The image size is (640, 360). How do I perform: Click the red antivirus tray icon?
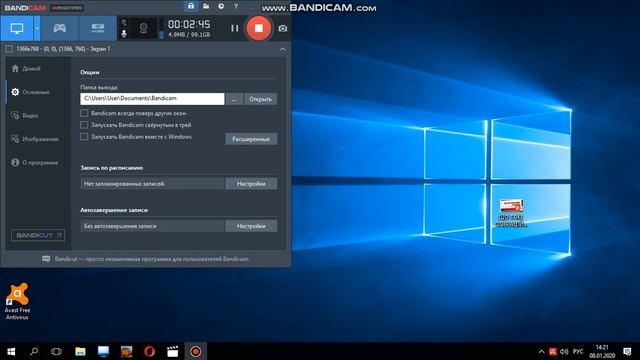[553, 351]
